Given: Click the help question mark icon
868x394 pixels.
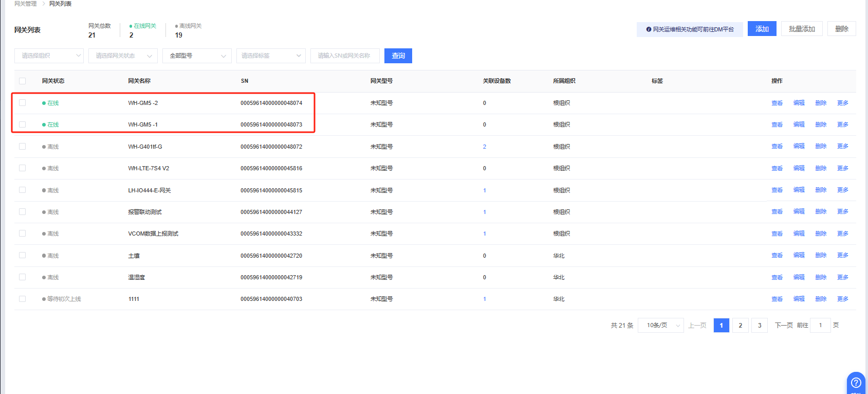Looking at the screenshot, I should click(856, 383).
